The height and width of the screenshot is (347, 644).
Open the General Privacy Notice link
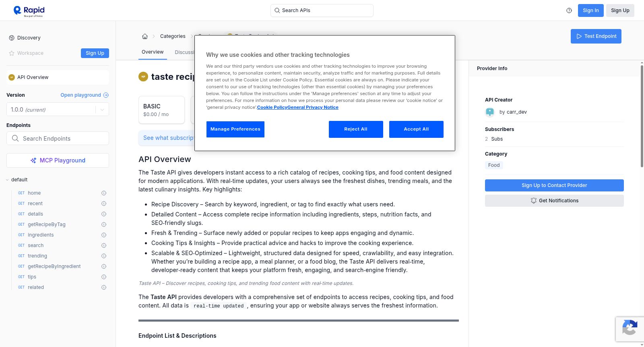pyautogui.click(x=313, y=107)
